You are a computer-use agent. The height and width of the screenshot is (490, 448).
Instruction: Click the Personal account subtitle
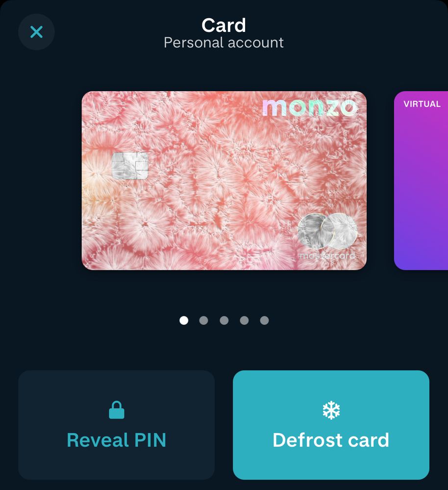[224, 43]
